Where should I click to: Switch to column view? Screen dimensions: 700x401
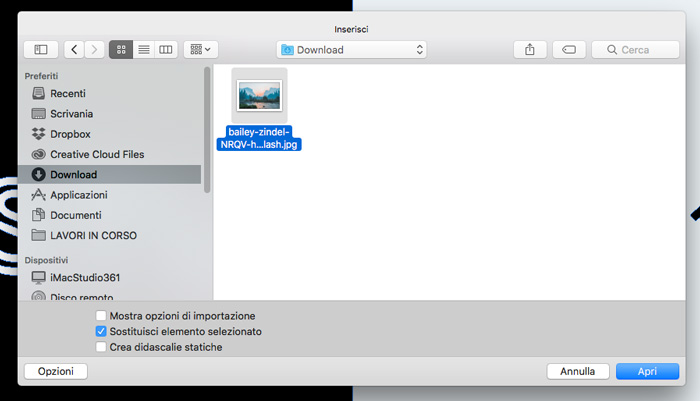tap(166, 50)
